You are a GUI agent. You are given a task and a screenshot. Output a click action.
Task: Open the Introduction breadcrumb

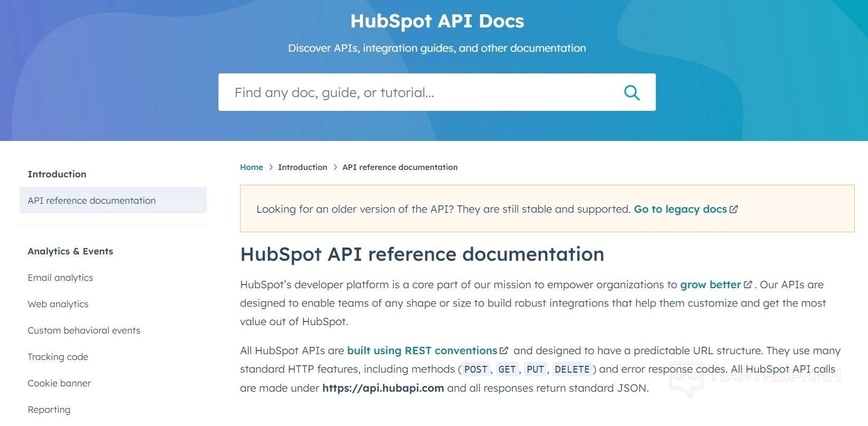point(302,167)
